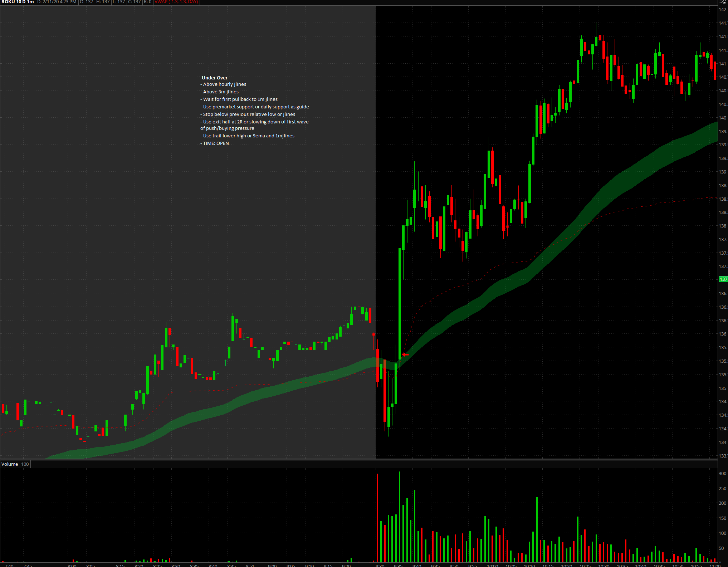Click the 9:30 marker on the time axis

tap(380, 565)
